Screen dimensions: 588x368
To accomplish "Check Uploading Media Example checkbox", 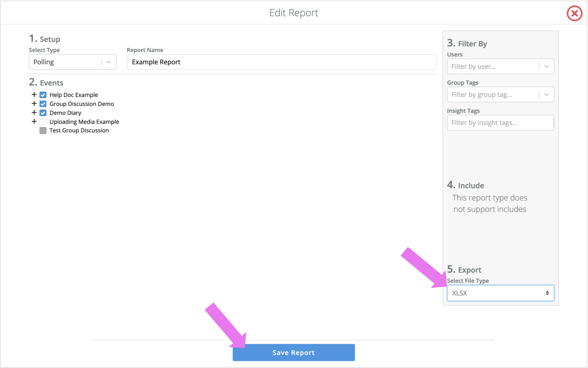I will pos(43,122).
